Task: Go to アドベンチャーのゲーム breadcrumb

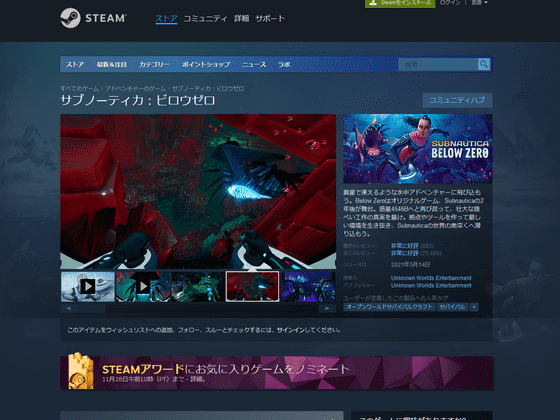Action: click(x=135, y=89)
